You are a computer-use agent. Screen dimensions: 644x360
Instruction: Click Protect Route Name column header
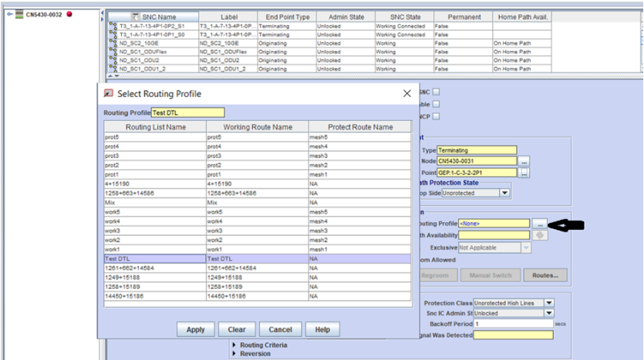click(360, 127)
